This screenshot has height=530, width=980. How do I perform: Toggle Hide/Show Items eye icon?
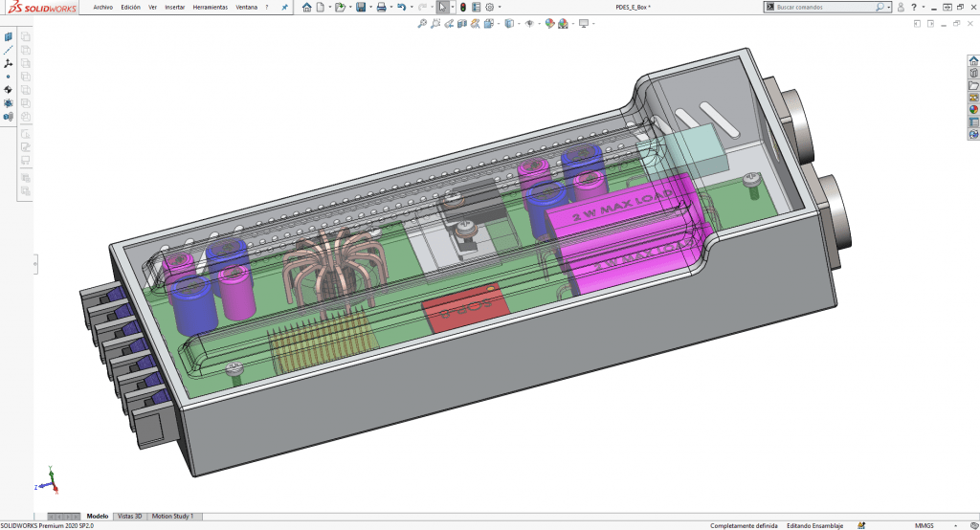[x=530, y=24]
